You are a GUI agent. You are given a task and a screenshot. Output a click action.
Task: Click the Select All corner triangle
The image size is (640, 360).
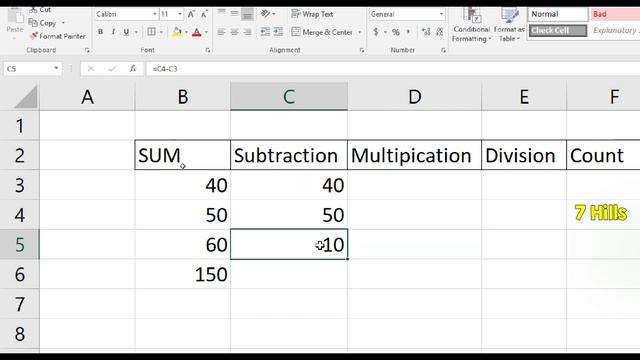click(x=25, y=98)
